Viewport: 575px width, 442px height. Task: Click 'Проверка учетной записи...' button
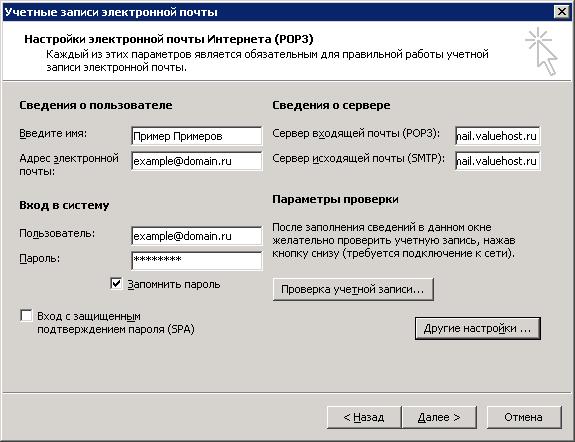click(353, 289)
